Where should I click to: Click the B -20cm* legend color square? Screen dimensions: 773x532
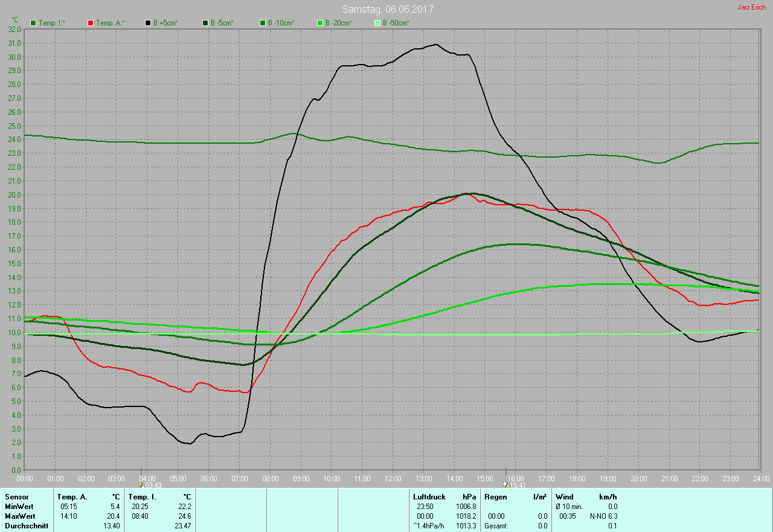pyautogui.click(x=320, y=23)
